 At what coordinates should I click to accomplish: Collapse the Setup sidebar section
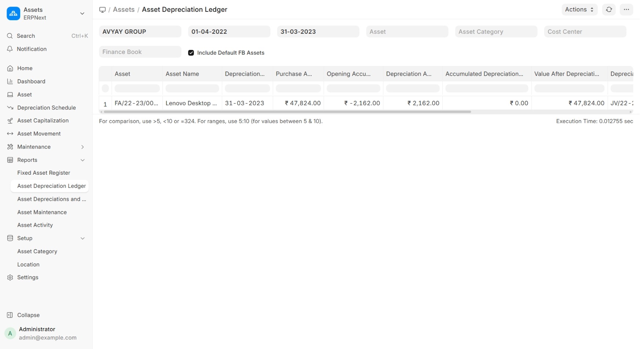(83, 238)
